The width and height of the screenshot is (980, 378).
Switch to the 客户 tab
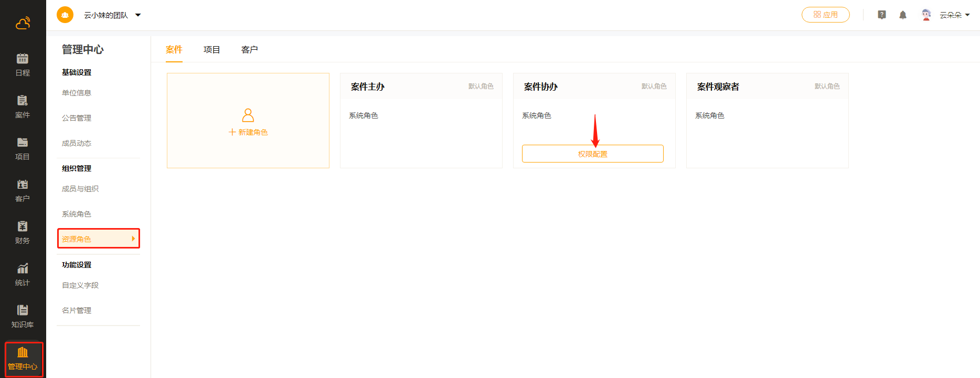pos(249,50)
